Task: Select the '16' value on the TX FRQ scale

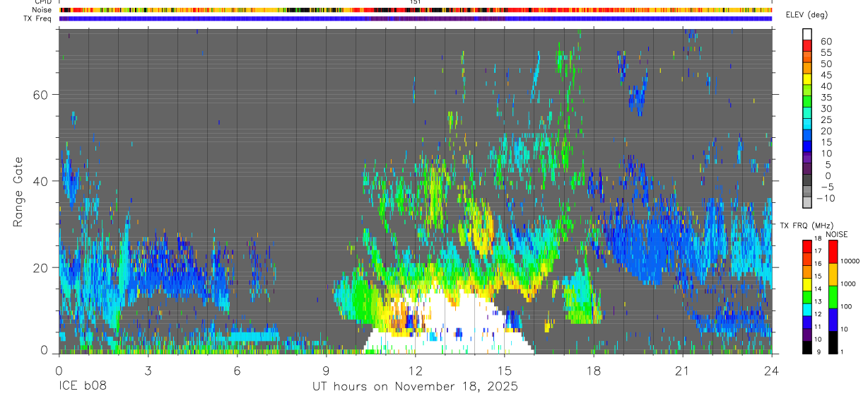Action: pyautogui.click(x=818, y=264)
